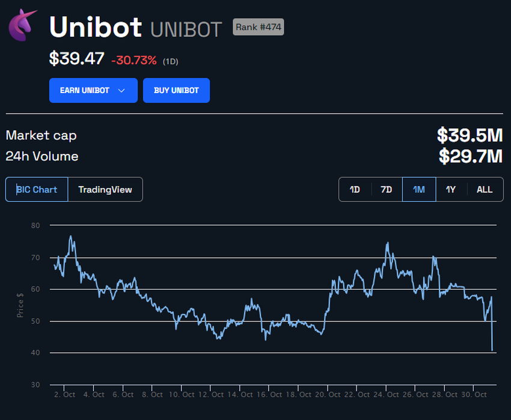Viewport: 511px width, 420px height.
Task: Click the BUY UNIBOT button
Action: [x=176, y=90]
